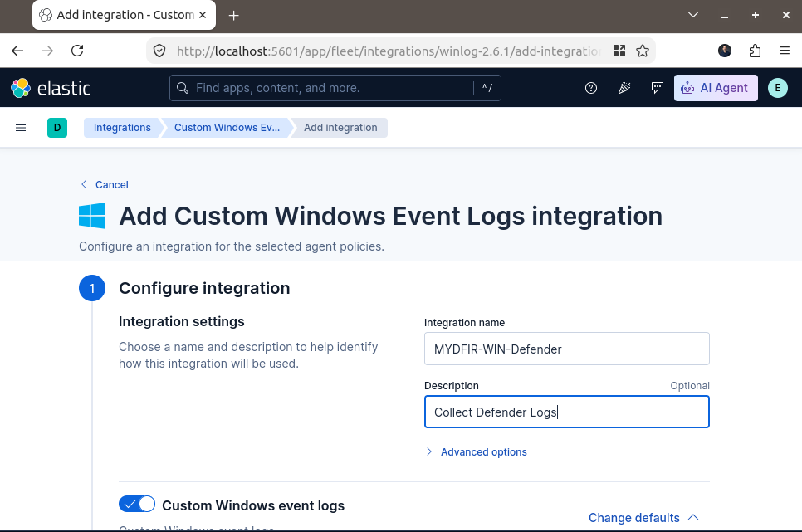The height and width of the screenshot is (532, 802).
Task: Click the Optional label text
Action: [690, 386]
